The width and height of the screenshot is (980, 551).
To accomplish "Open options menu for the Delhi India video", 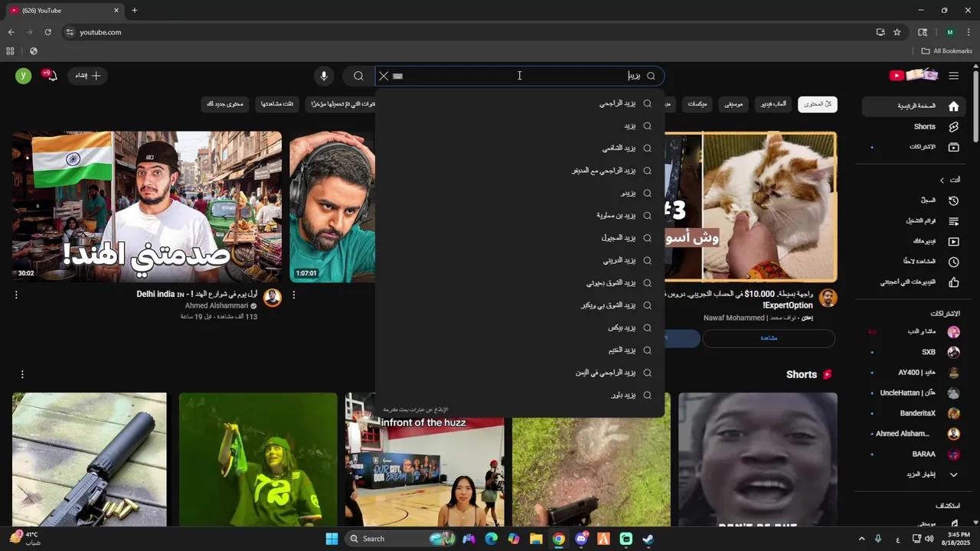I will point(16,295).
